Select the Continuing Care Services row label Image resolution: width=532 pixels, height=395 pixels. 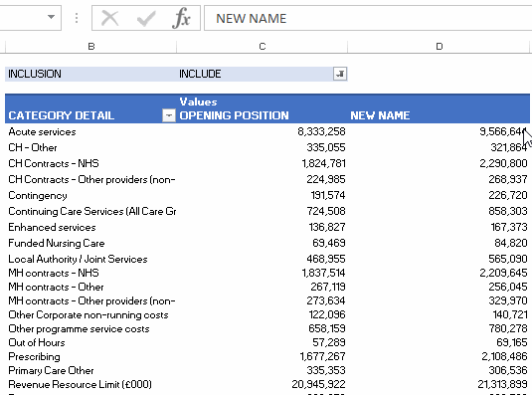[x=91, y=211]
